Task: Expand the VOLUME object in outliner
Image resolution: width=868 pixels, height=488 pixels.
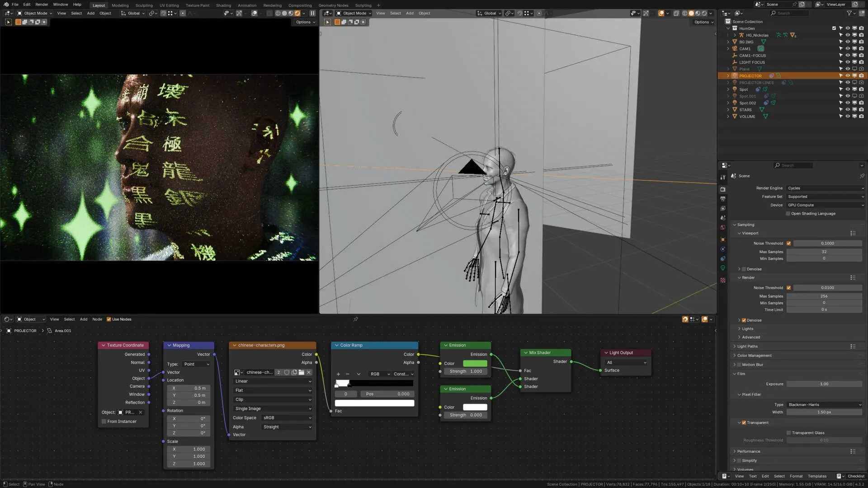Action: point(728,117)
